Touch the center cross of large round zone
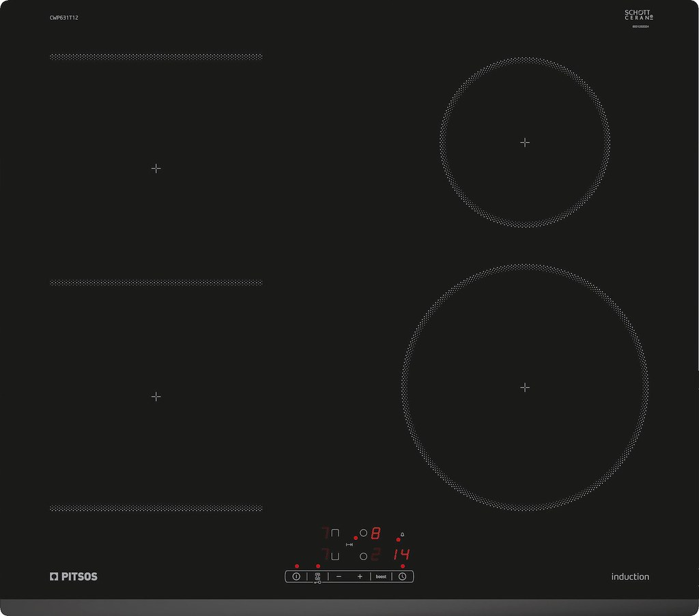 pyautogui.click(x=524, y=387)
